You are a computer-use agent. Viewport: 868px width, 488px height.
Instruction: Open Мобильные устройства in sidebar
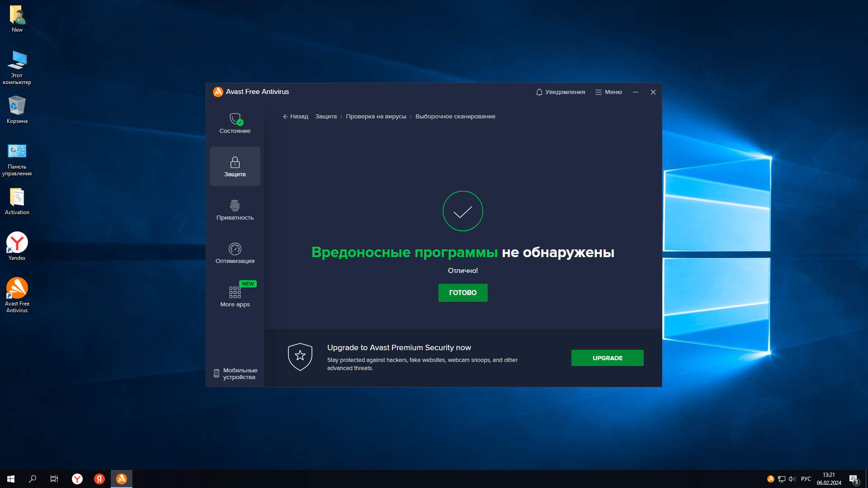click(x=235, y=374)
